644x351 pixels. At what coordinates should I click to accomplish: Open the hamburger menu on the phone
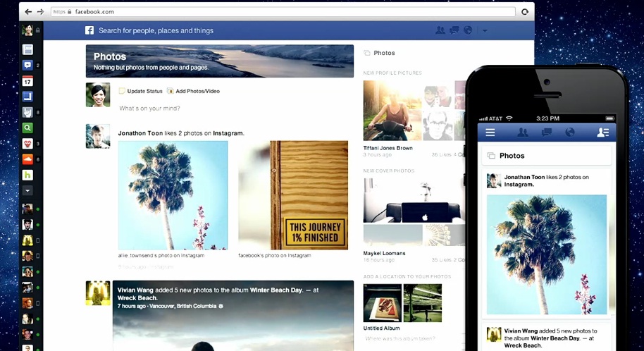point(490,133)
